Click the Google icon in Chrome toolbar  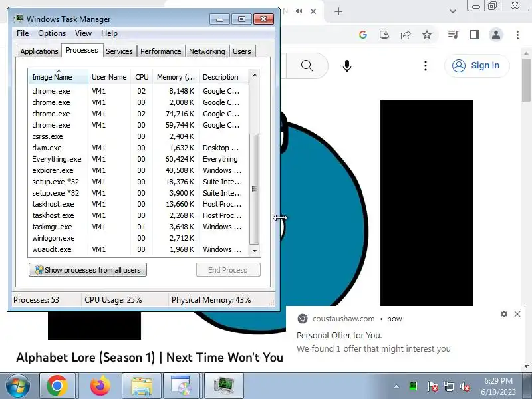[362, 35]
